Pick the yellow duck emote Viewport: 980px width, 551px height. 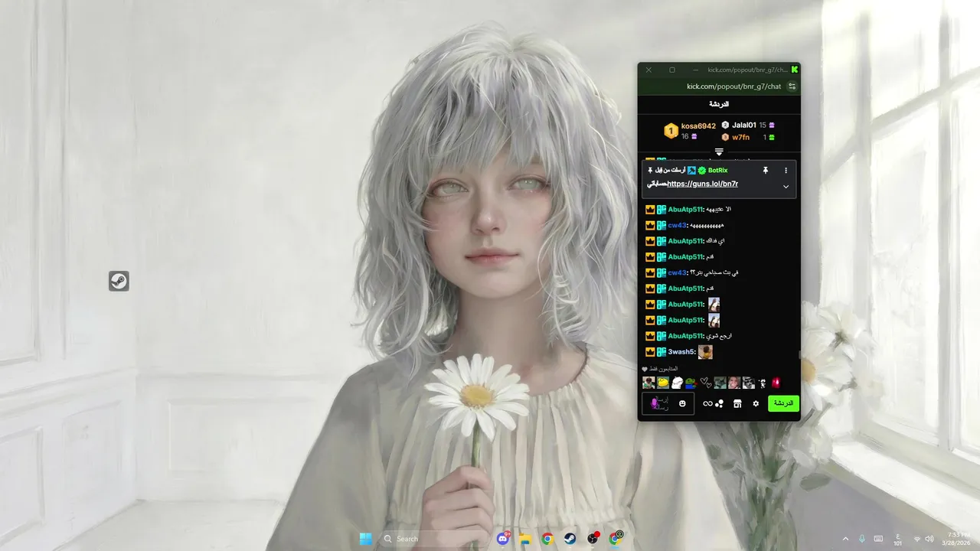point(663,383)
